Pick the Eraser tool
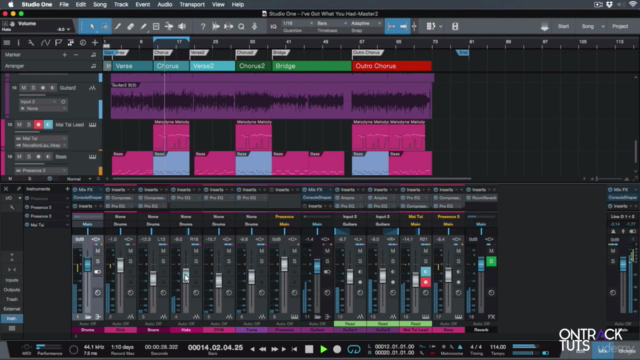This screenshot has width=640, height=360. click(x=131, y=27)
